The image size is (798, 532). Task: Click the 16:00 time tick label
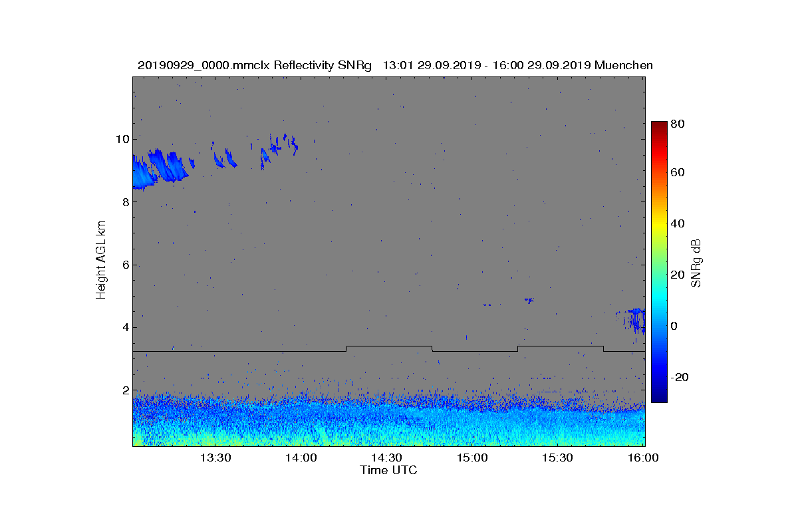(x=643, y=458)
